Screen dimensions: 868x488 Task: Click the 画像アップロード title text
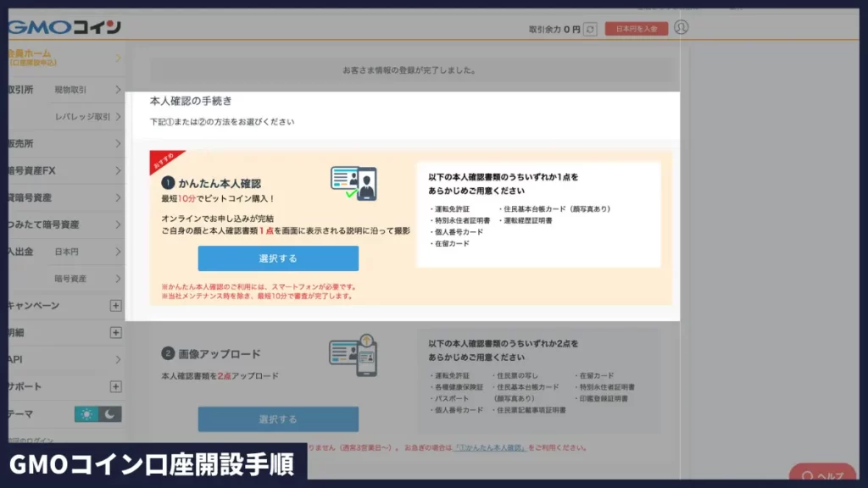[220, 354]
